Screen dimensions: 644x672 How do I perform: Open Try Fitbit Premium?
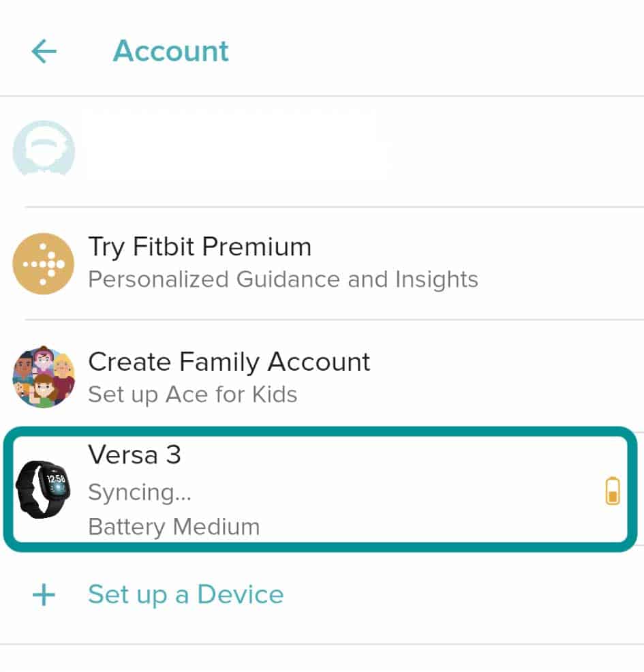(x=200, y=247)
